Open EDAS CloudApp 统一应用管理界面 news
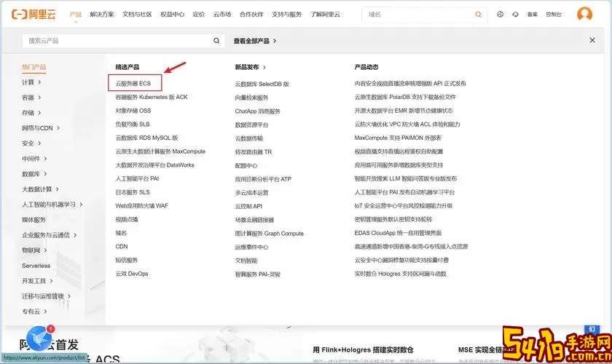The image size is (612, 364). click(398, 233)
